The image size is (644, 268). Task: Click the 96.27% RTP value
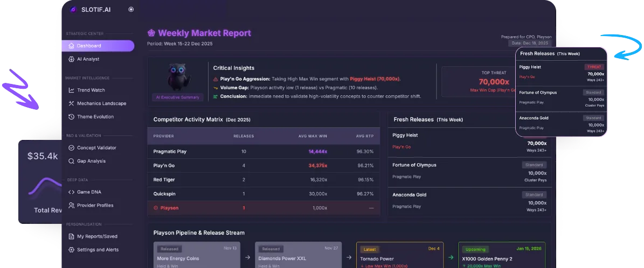(x=365, y=194)
